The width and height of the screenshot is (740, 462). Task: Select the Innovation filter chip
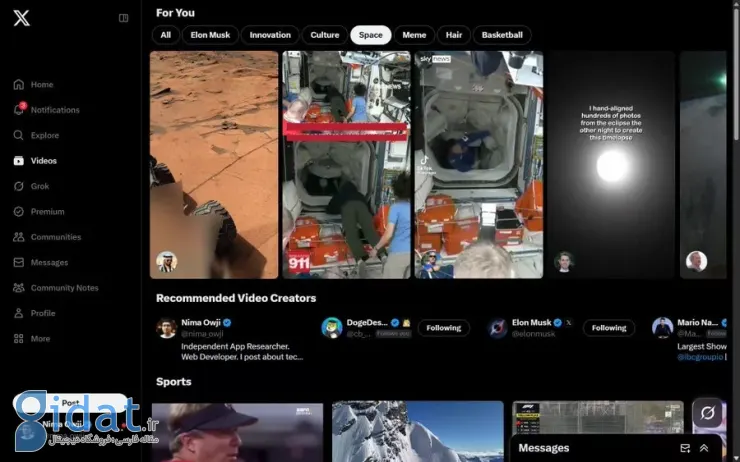270,35
